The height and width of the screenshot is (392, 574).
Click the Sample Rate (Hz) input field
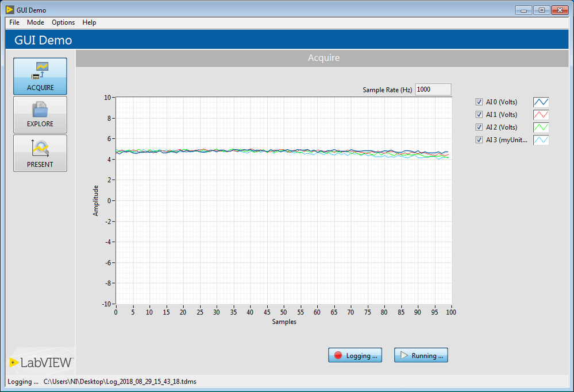433,90
